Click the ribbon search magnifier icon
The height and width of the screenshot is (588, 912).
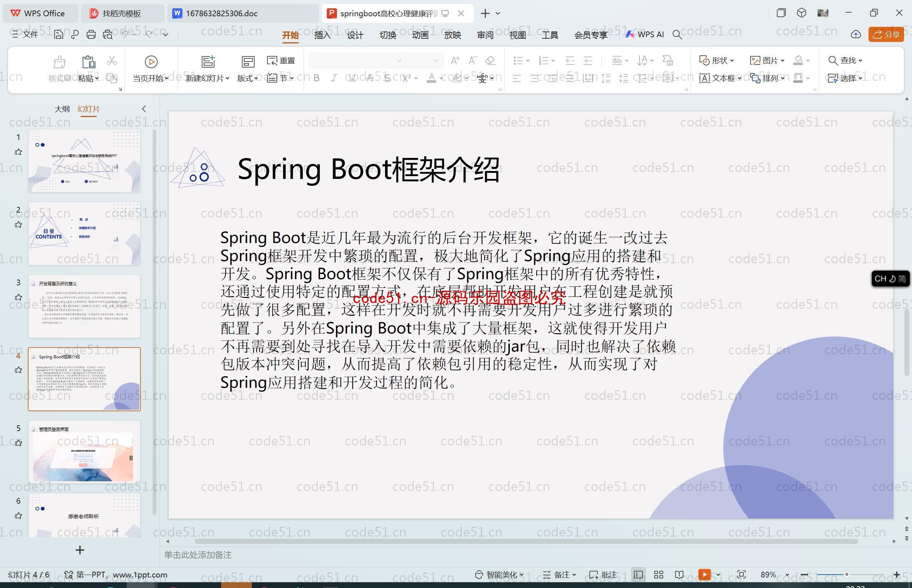pos(677,35)
